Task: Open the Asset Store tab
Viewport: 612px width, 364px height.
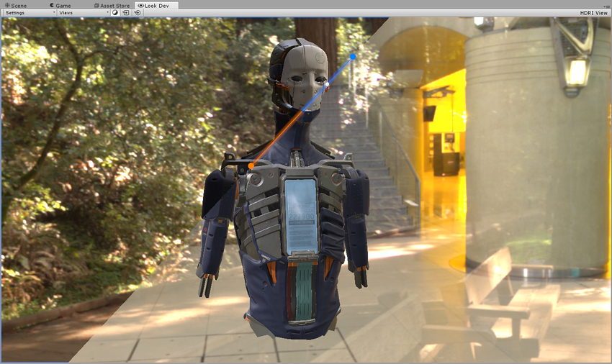Action: click(112, 6)
